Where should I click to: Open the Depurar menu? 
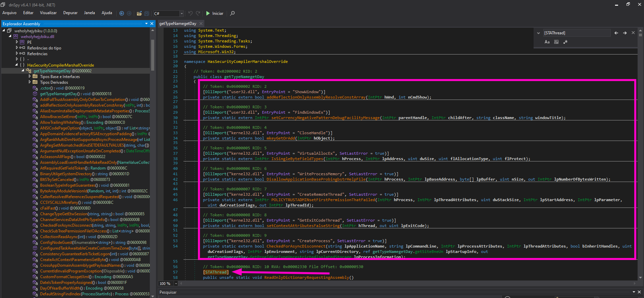click(x=70, y=13)
